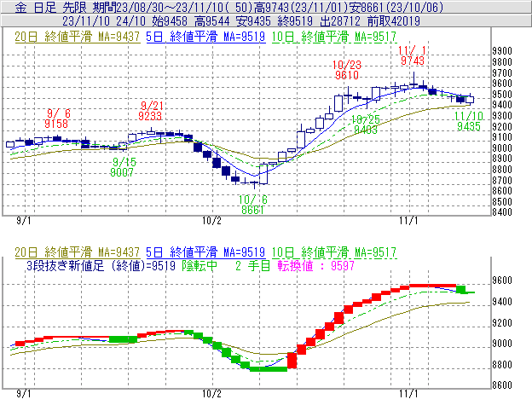
Task: Click the 9700 label on upper price axis
Action: pos(502,73)
